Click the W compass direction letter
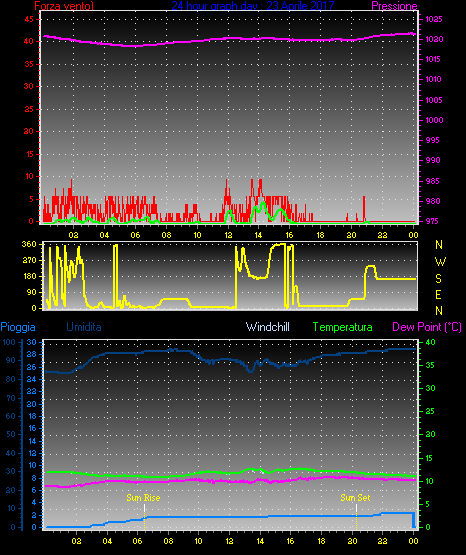This screenshot has height=555, width=466. (x=440, y=262)
